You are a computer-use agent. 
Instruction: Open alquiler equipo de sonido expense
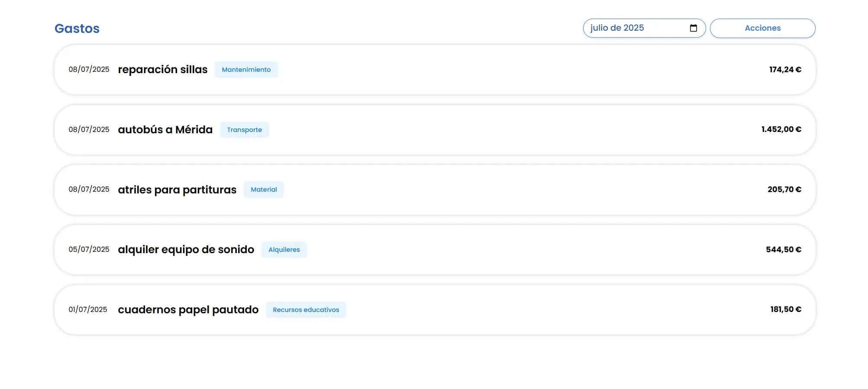click(x=186, y=250)
